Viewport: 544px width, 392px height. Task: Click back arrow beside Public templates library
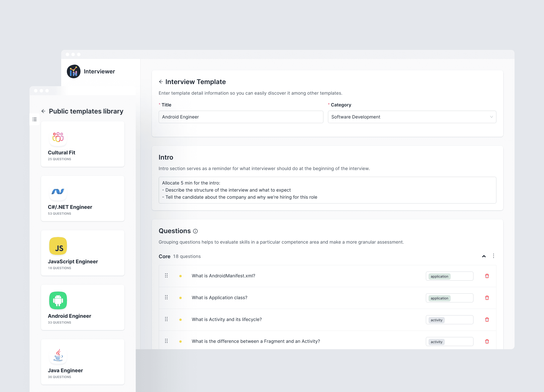[43, 111]
